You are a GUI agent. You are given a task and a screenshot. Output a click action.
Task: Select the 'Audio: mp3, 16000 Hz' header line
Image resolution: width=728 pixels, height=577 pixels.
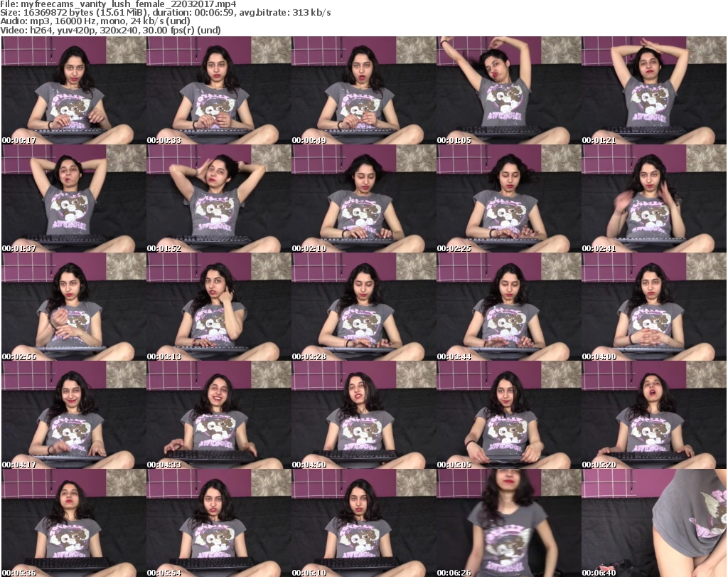[95, 21]
